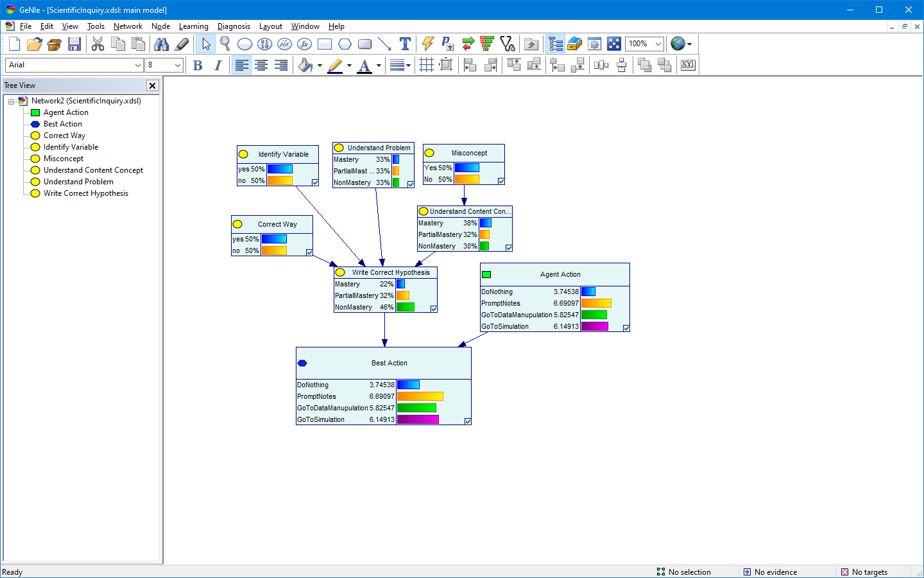Select the arrow pointer tool
924x578 pixels.
[206, 44]
